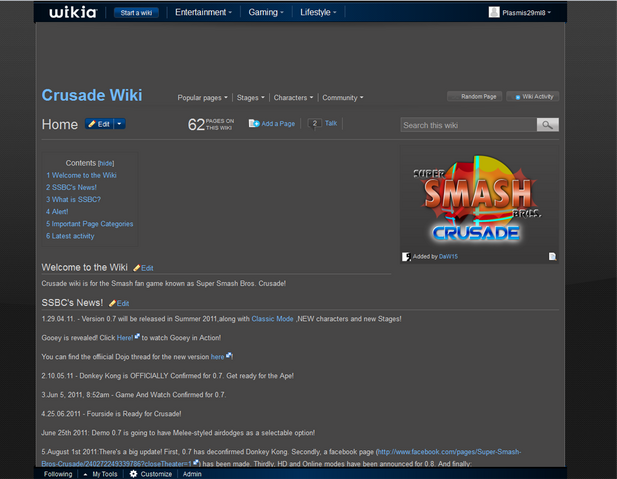Viewport: 617px width, 479px height.
Task: Jump to 5 Important Page Categories
Action: click(89, 224)
